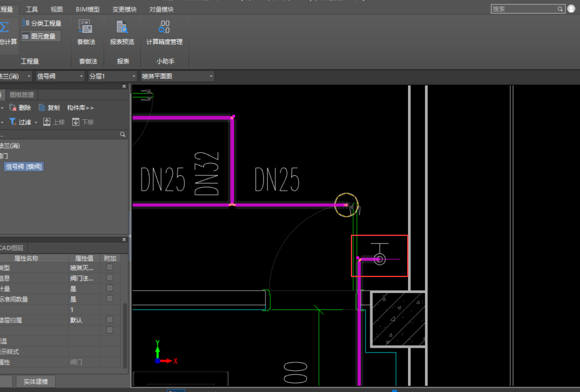Expand the 信号阀 dropdown

pos(81,76)
